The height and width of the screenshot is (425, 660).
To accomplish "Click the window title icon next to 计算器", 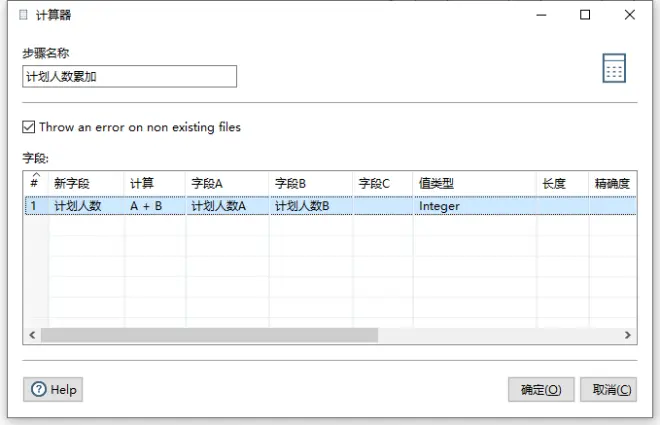I will point(24,15).
